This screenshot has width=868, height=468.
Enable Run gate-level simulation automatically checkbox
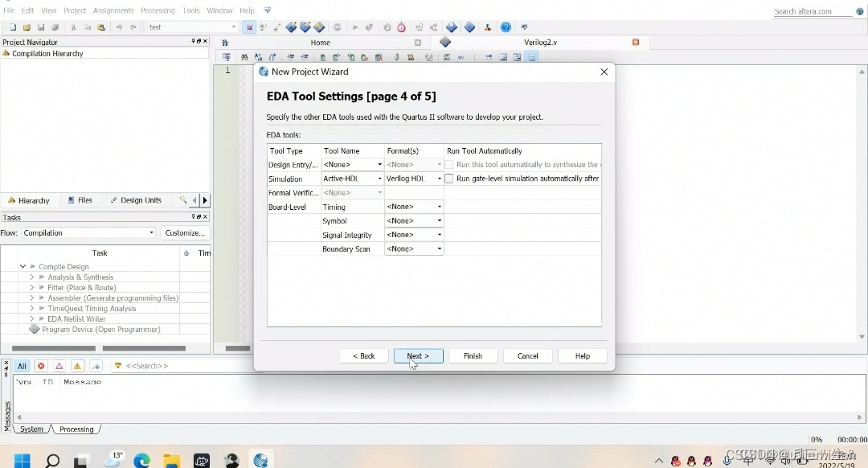point(449,179)
